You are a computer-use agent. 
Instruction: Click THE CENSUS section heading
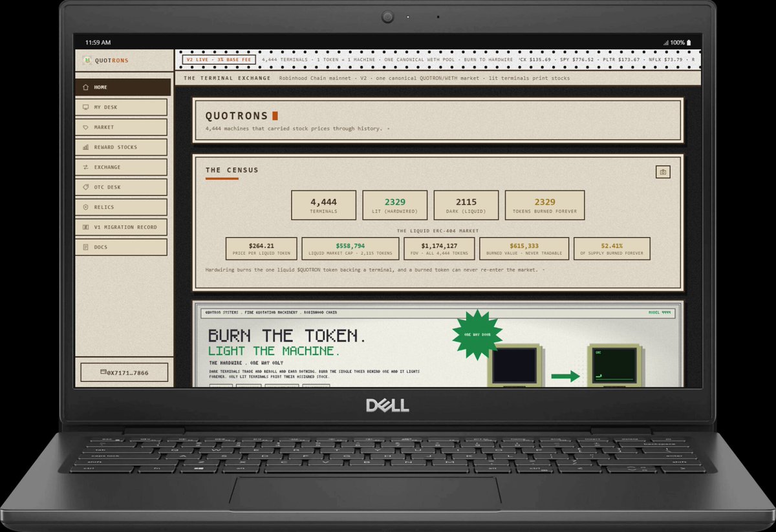click(x=232, y=170)
